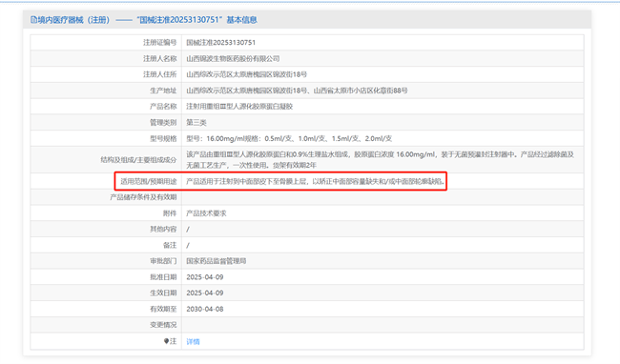
Task: Click the 有效期至 date 2030-04-08
Action: (x=205, y=309)
